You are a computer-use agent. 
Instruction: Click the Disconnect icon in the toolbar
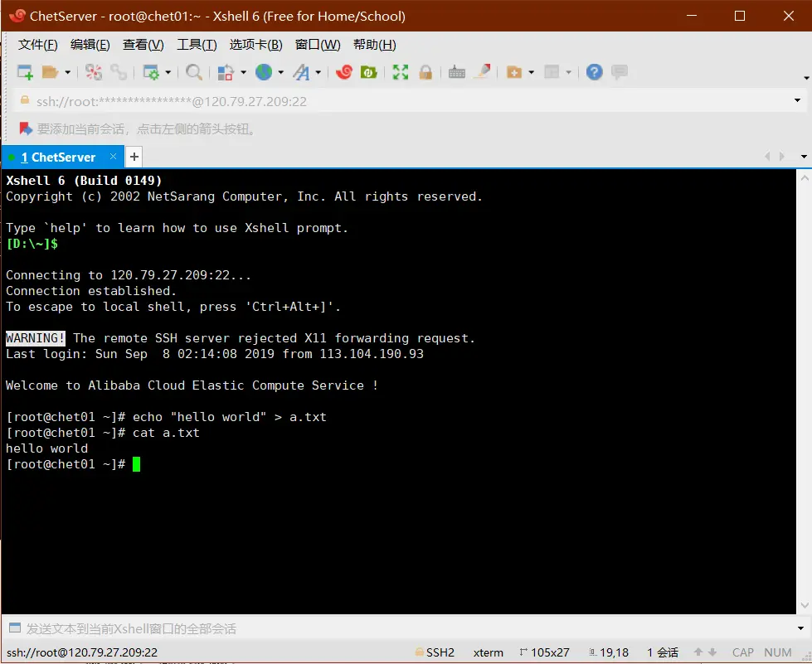pyautogui.click(x=94, y=72)
